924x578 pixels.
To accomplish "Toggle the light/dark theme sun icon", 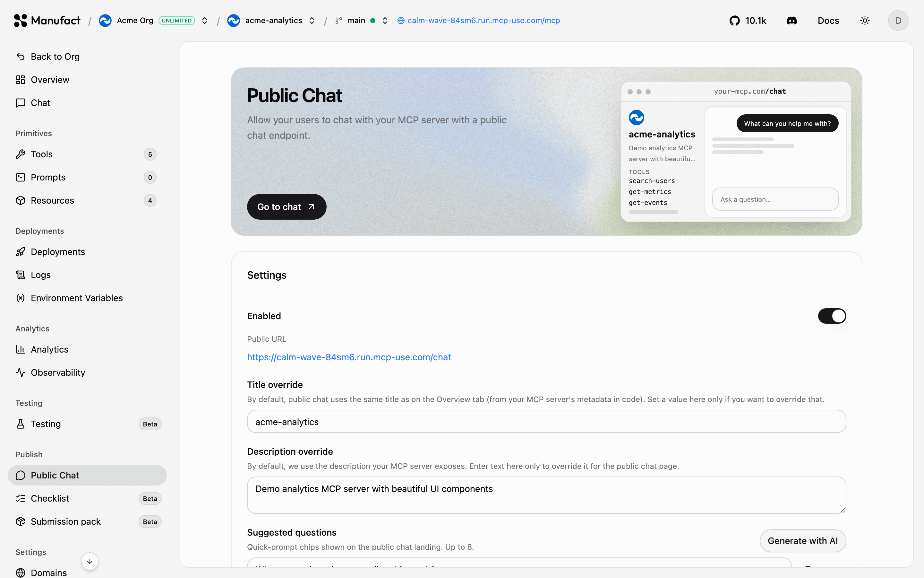I will click(x=865, y=21).
